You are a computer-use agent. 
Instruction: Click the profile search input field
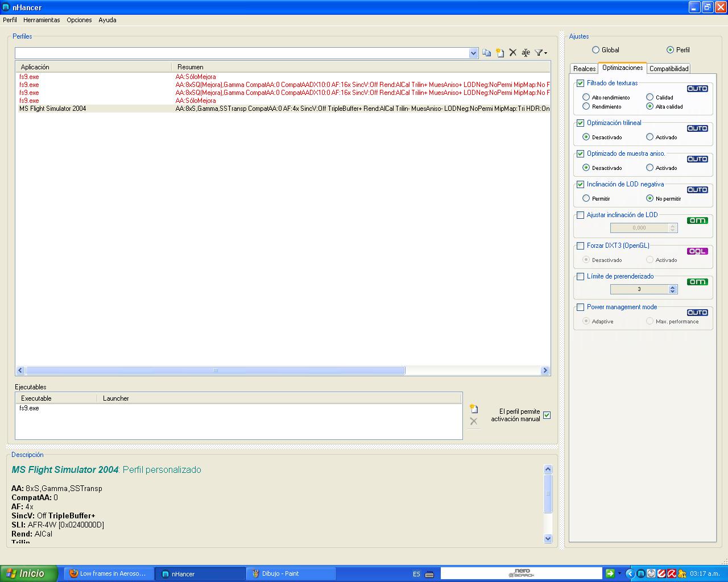[242, 53]
